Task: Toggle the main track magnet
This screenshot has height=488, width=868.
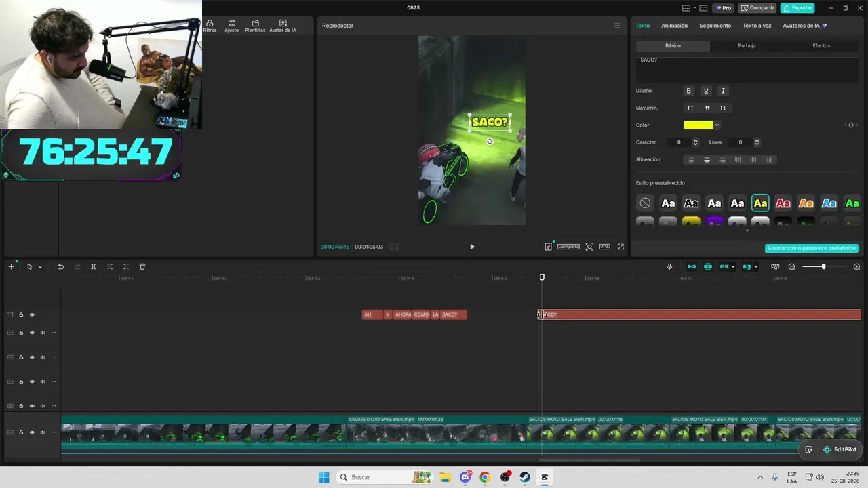Action: pyautogui.click(x=692, y=266)
